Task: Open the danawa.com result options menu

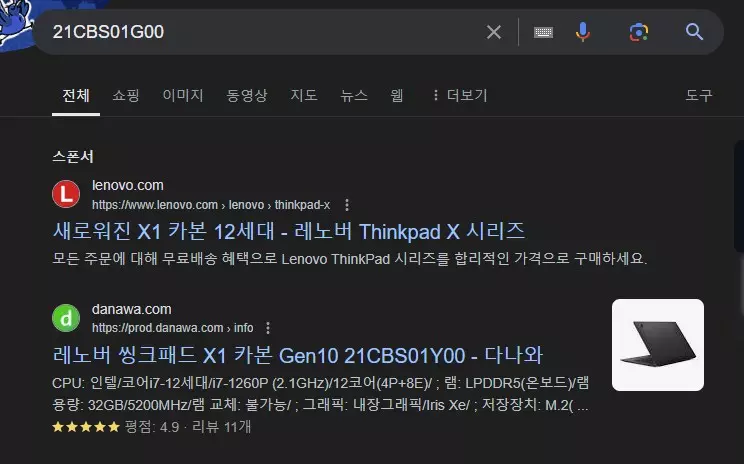Action: point(268,328)
